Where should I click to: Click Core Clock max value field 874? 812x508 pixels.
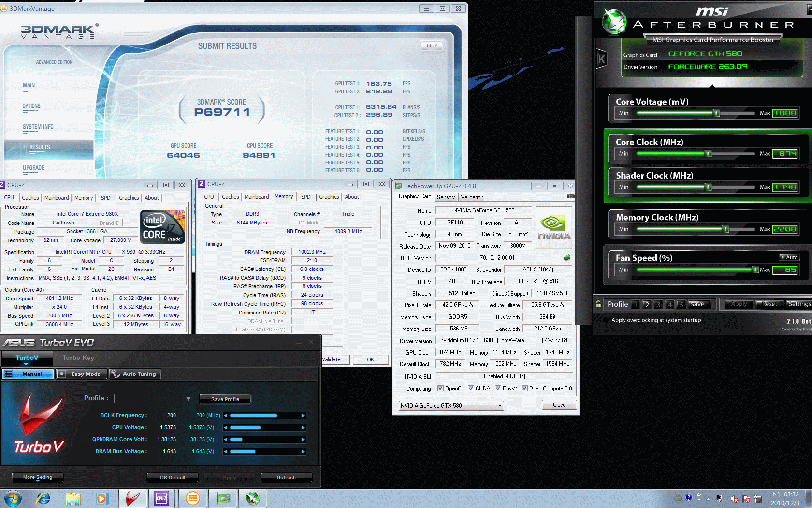785,154
